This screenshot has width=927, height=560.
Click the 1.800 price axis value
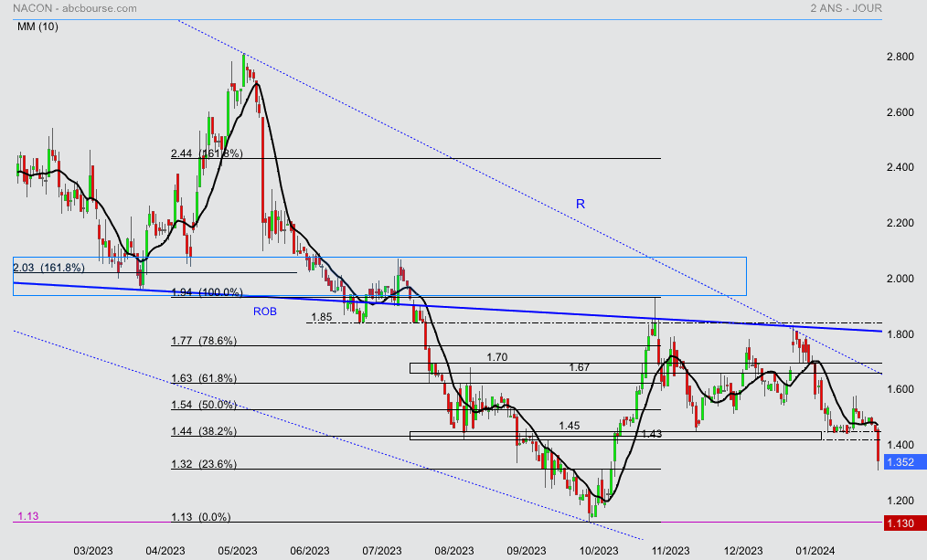click(x=900, y=334)
